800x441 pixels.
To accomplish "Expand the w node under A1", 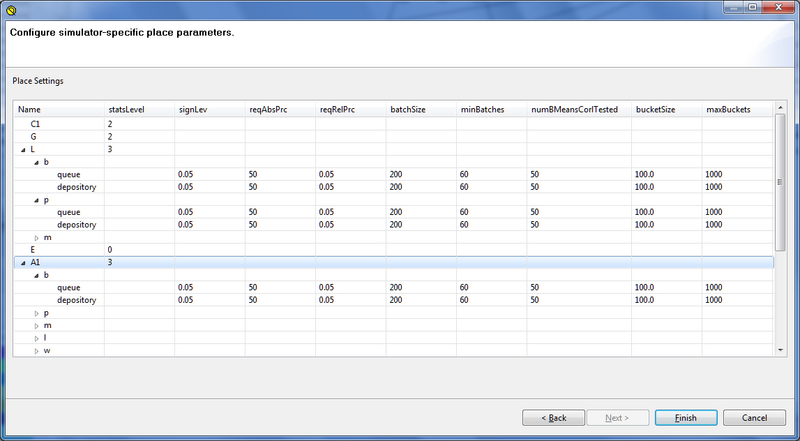I will point(35,350).
